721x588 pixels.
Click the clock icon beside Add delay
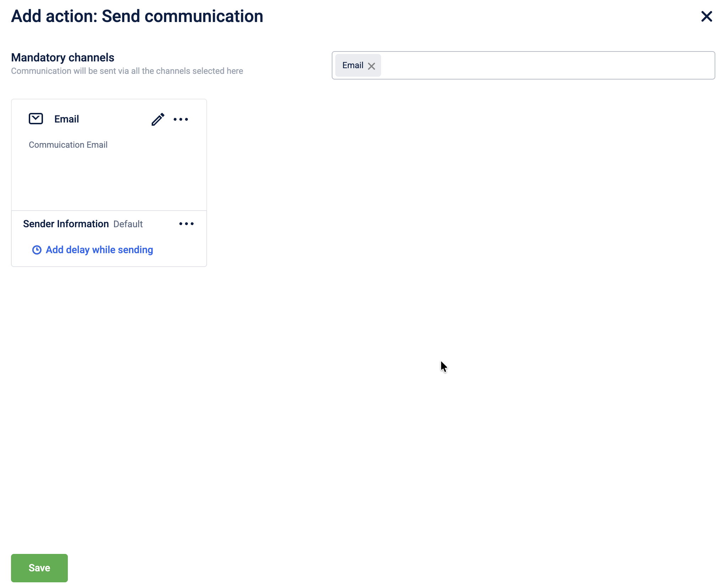tap(37, 250)
